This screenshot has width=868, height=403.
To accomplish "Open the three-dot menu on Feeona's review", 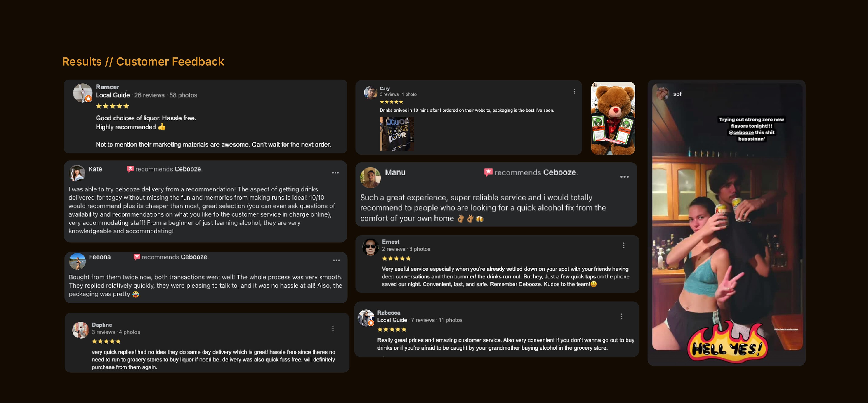I will tap(336, 260).
